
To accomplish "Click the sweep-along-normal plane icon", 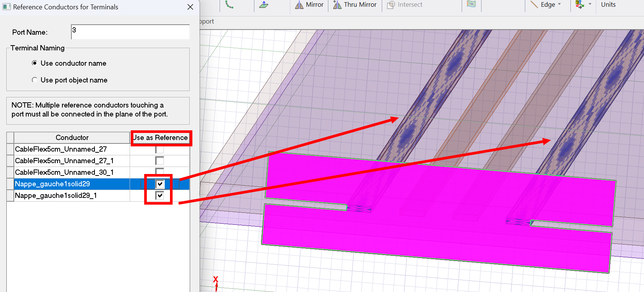I will (x=264, y=5).
